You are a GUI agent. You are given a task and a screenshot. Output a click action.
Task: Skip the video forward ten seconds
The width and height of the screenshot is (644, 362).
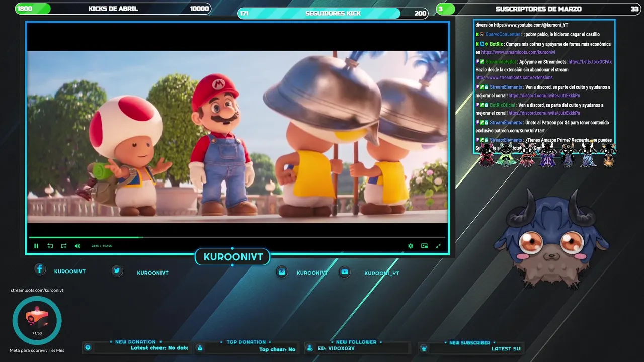[64, 246]
